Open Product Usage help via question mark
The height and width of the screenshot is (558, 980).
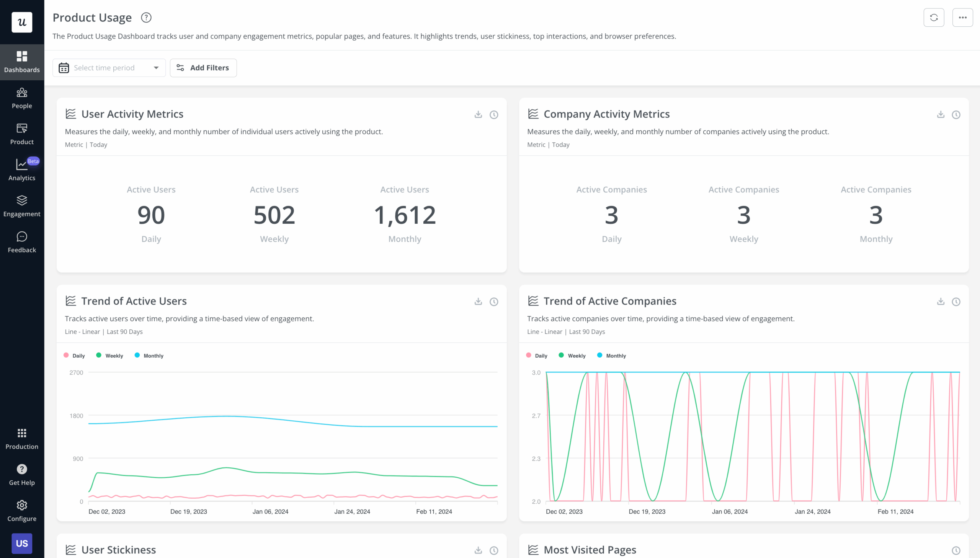click(146, 17)
